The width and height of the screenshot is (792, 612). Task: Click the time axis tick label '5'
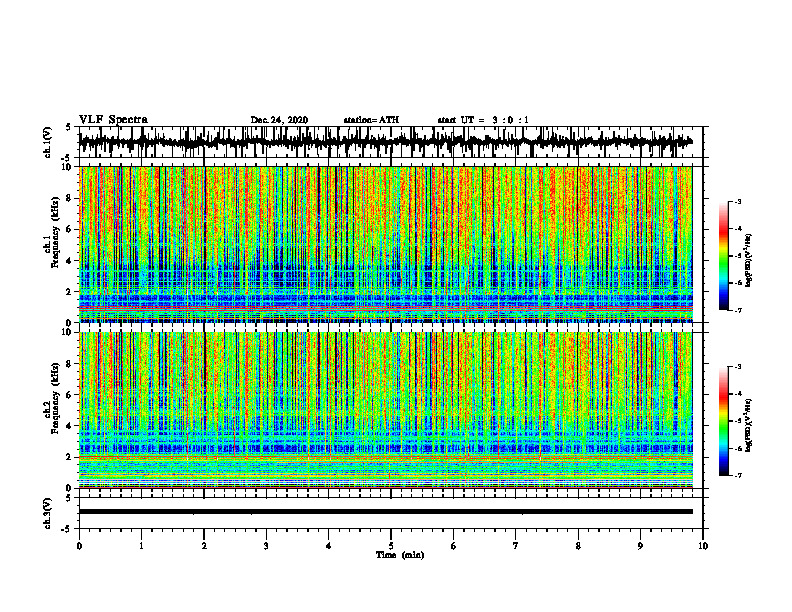pyautogui.click(x=391, y=546)
